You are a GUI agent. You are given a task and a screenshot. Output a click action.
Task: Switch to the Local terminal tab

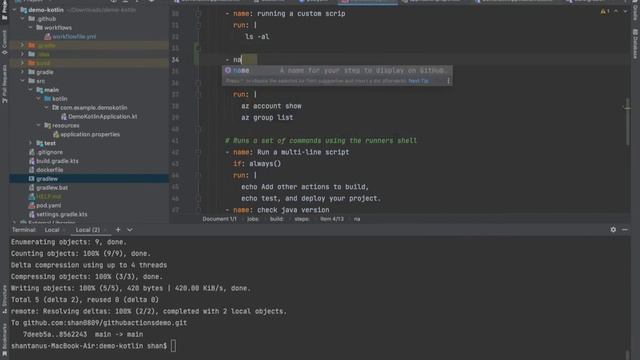click(52, 230)
